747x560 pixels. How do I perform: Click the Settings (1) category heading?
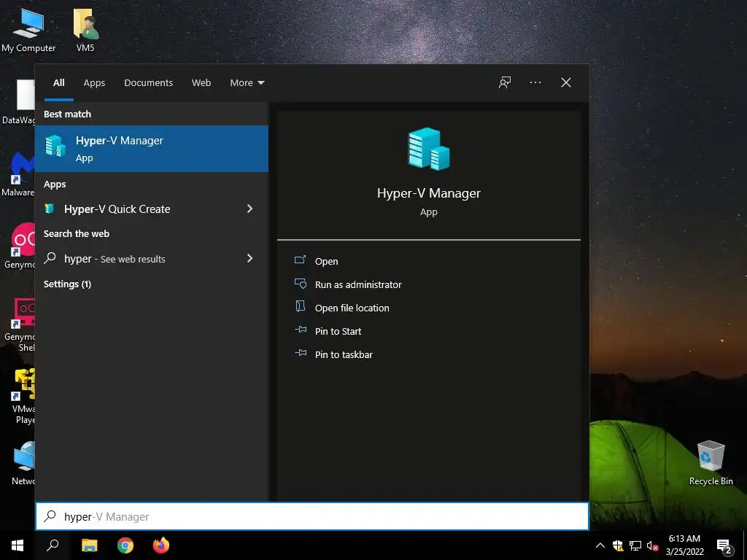click(67, 284)
